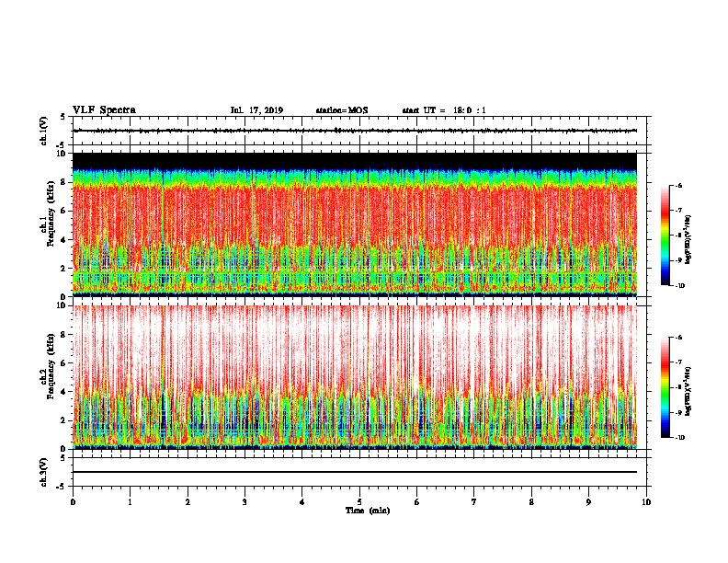This screenshot has height=563, width=728.
Task: Click the ch.2 spectrogram color scale bar
Action: (665, 387)
